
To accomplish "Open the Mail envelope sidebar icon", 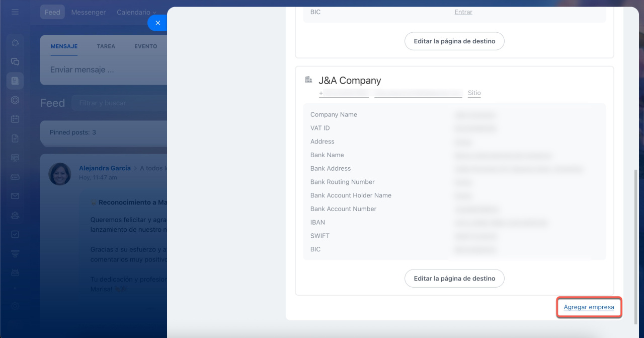I will [15, 196].
